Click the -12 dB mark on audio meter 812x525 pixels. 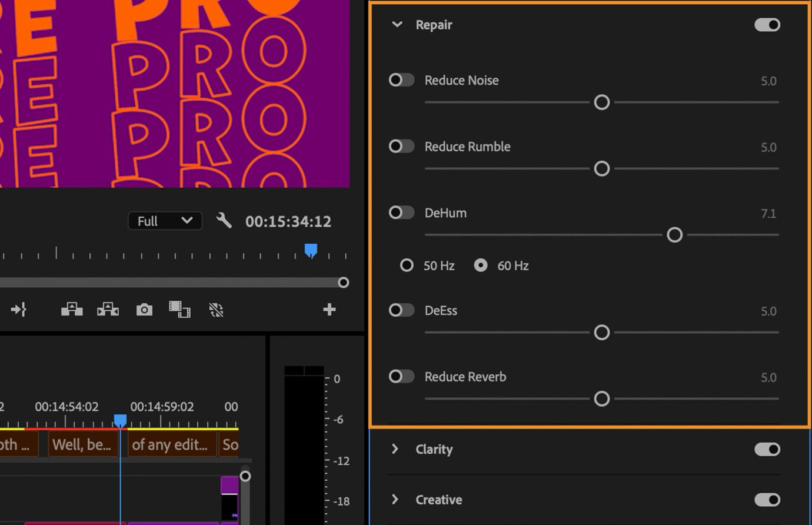[341, 460]
